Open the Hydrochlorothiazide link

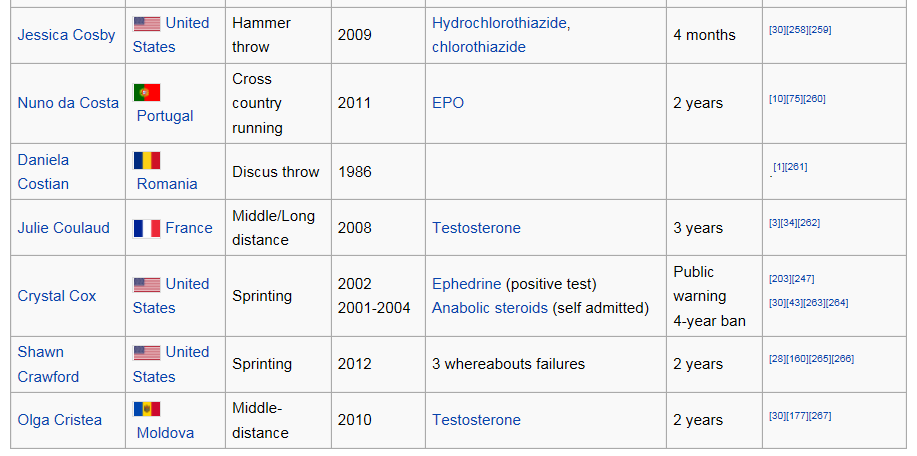[499, 23]
